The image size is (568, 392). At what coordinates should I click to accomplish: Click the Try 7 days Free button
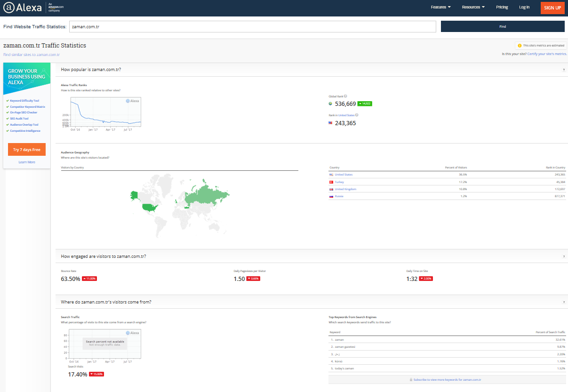(x=27, y=150)
